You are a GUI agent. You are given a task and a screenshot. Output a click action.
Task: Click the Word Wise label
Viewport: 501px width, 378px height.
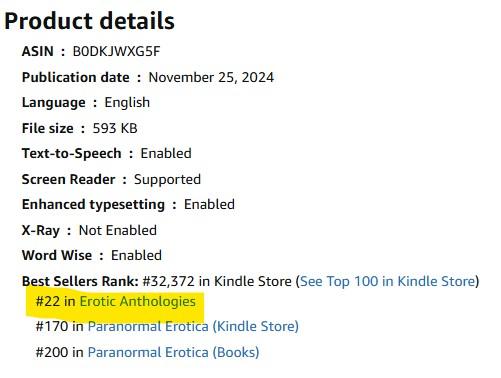(x=57, y=256)
